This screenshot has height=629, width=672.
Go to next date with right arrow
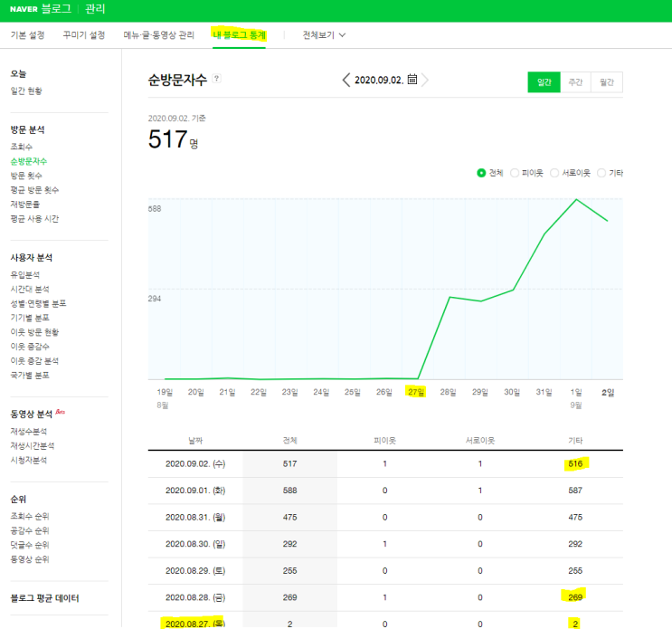[x=425, y=80]
